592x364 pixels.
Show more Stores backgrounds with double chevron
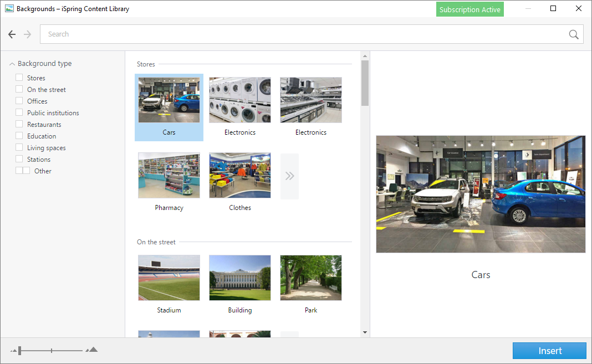click(x=289, y=176)
